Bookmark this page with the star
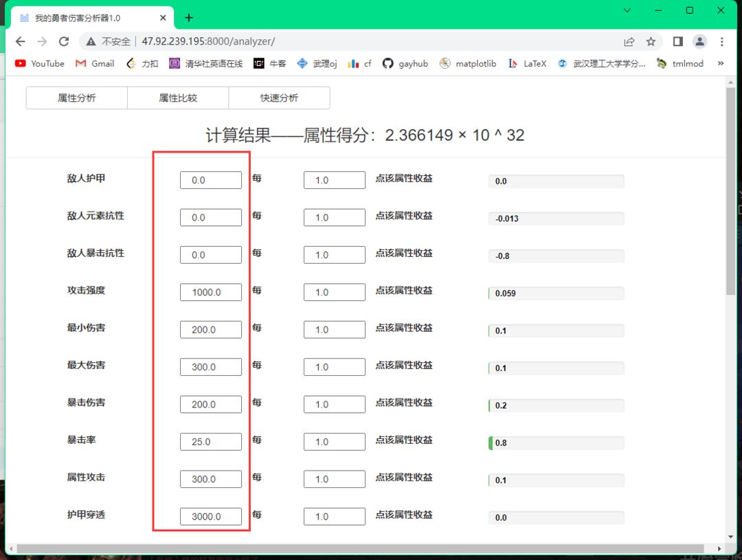This screenshot has height=560, width=742. (651, 42)
